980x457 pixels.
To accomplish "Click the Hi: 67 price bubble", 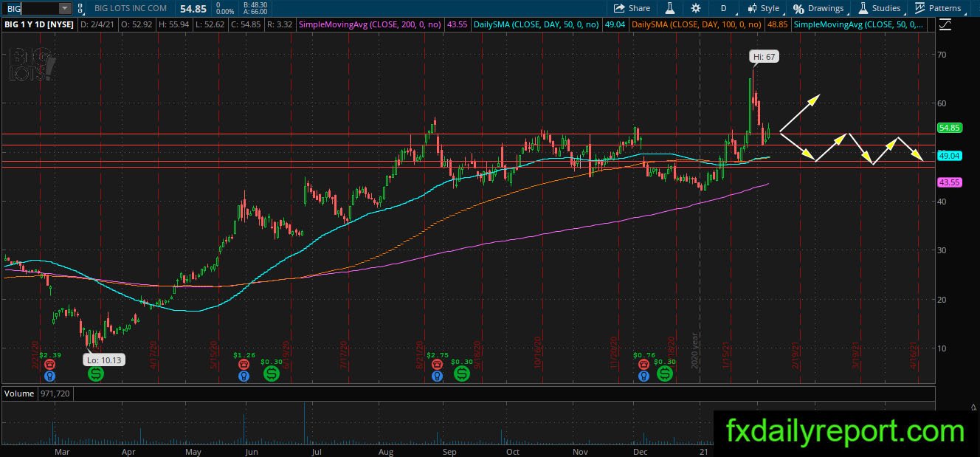I will pyautogui.click(x=765, y=56).
